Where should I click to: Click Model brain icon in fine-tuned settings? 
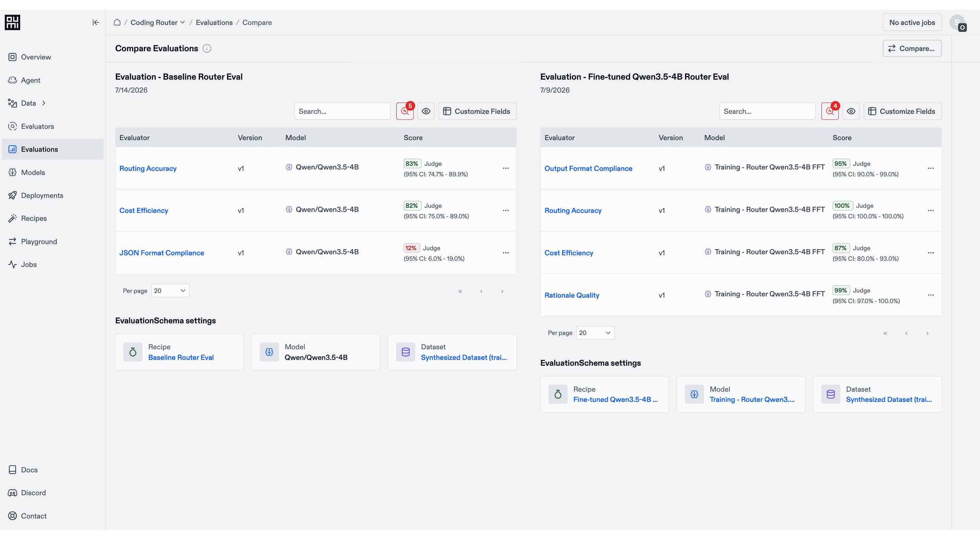[694, 394]
